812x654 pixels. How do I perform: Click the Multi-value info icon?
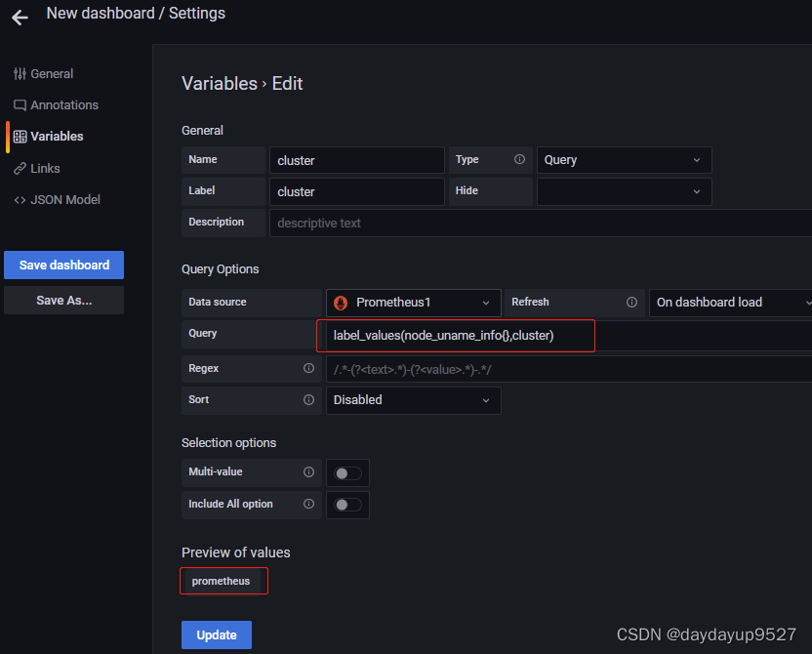pyautogui.click(x=309, y=472)
